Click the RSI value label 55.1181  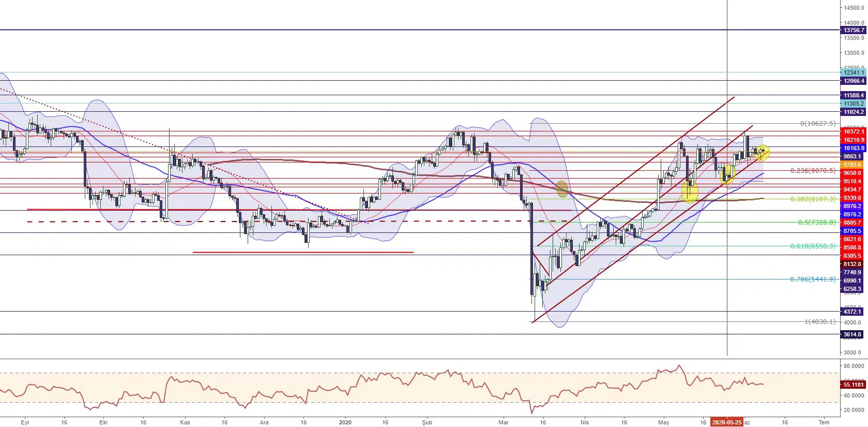pyautogui.click(x=854, y=385)
